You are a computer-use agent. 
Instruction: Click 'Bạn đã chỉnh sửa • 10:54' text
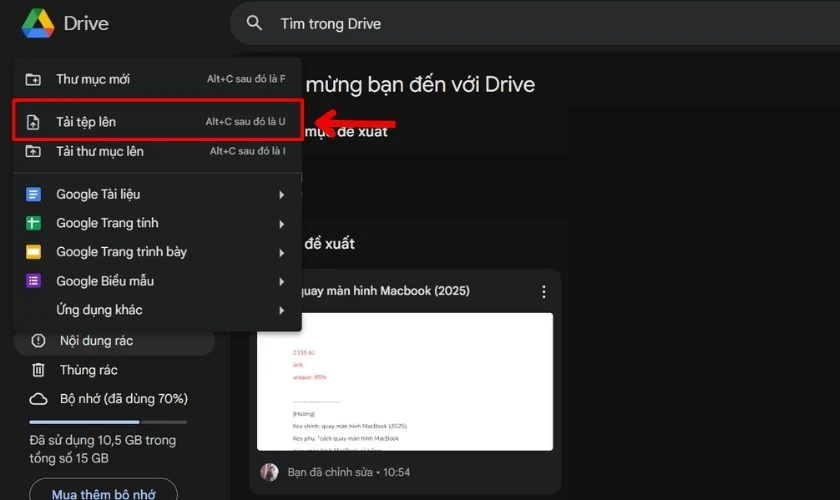[x=349, y=472]
